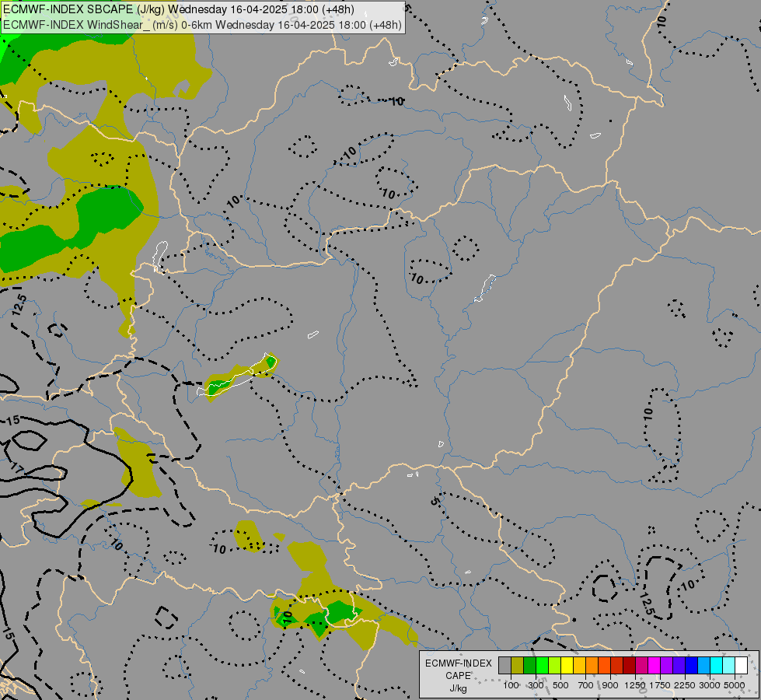This screenshot has width=761, height=700.
Task: Choose the red-orange swatch left of 900
Action: pyautogui.click(x=604, y=665)
